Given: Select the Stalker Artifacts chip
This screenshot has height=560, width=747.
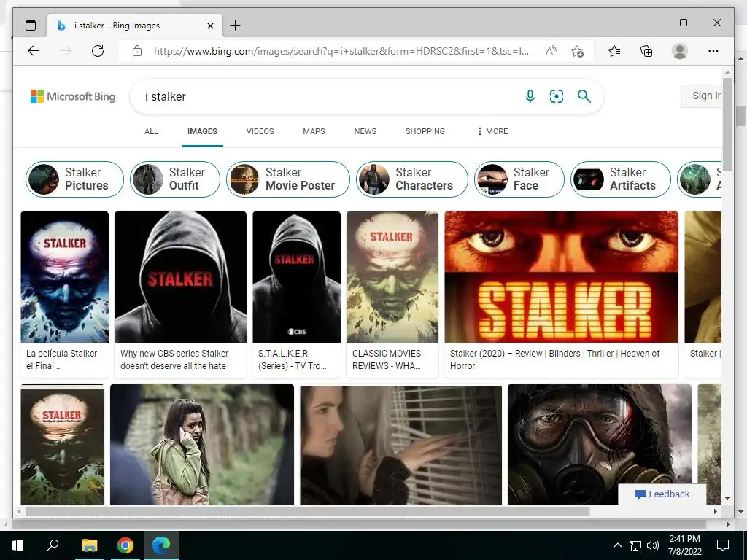Looking at the screenshot, I should tap(621, 179).
